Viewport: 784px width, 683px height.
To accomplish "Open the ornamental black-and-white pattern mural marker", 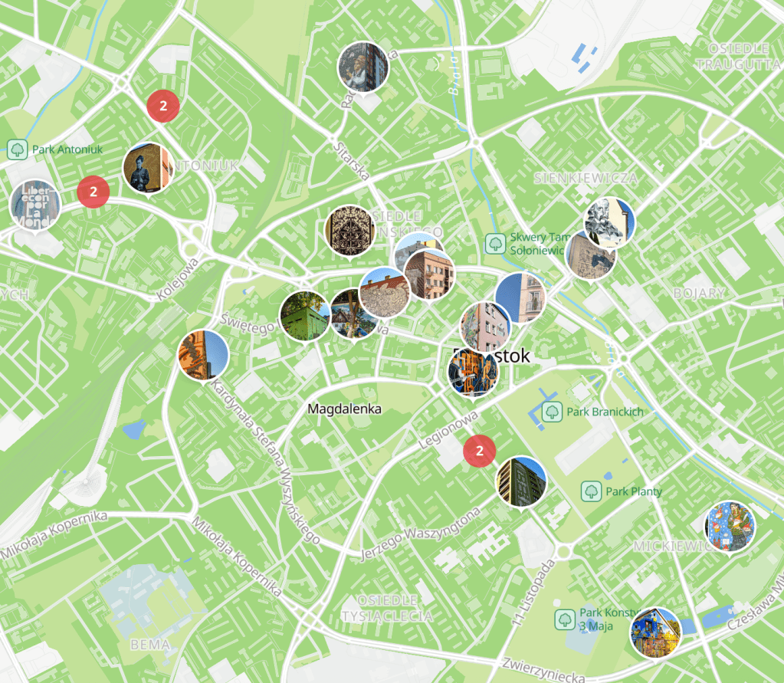I will pos(349,231).
